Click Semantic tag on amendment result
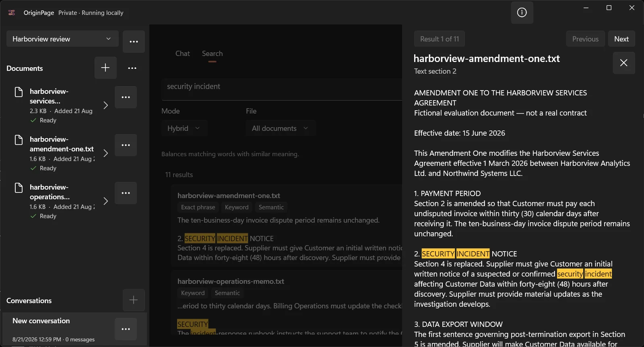 point(271,207)
